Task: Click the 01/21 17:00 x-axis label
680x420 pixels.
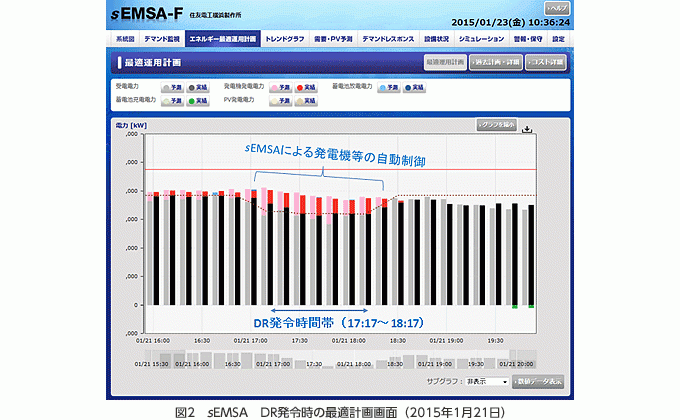Action: [251, 341]
